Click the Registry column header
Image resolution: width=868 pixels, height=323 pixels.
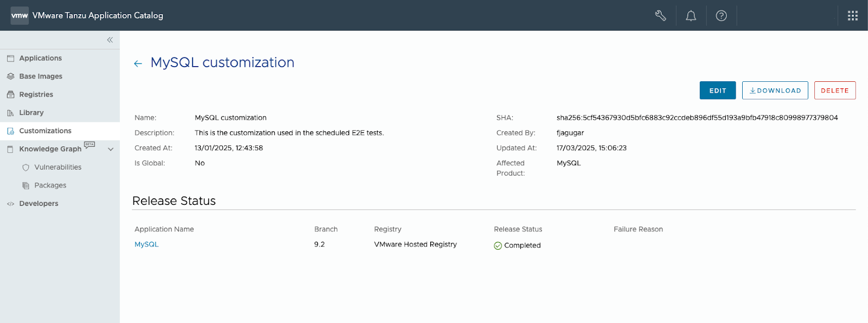[x=387, y=229]
